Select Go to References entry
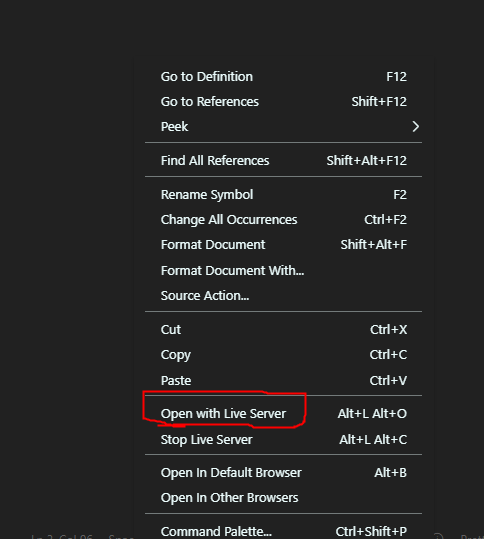This screenshot has width=484, height=539. point(284,102)
